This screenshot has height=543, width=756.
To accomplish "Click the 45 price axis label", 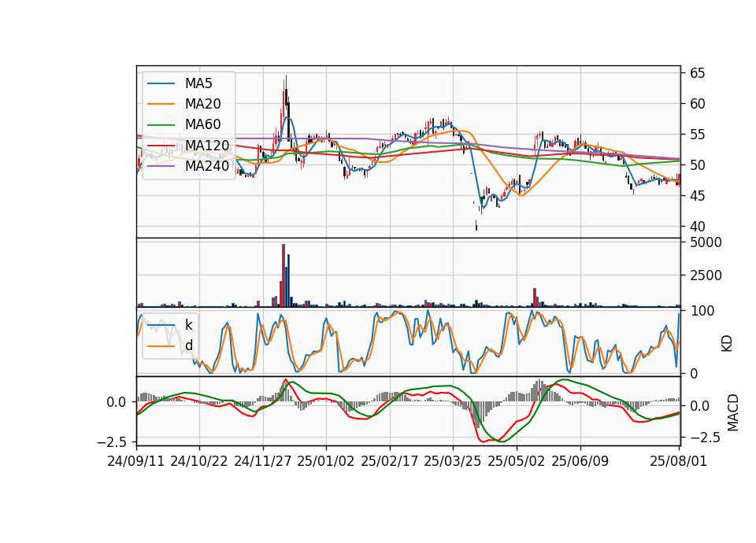I will click(x=698, y=196).
